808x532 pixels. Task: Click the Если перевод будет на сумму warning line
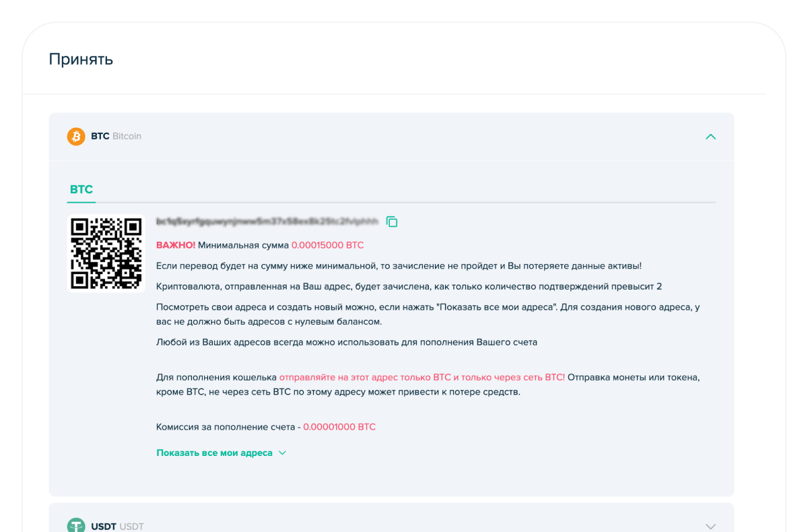399,266
